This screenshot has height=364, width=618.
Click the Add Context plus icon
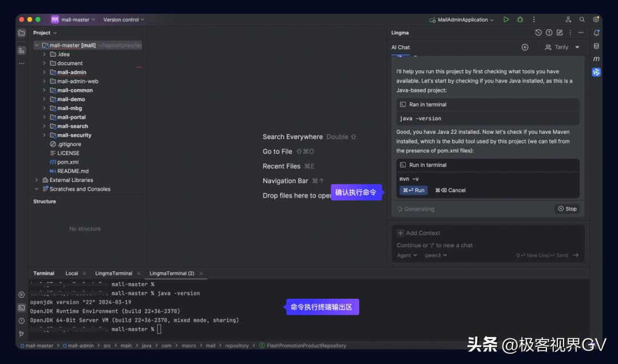pyautogui.click(x=401, y=233)
